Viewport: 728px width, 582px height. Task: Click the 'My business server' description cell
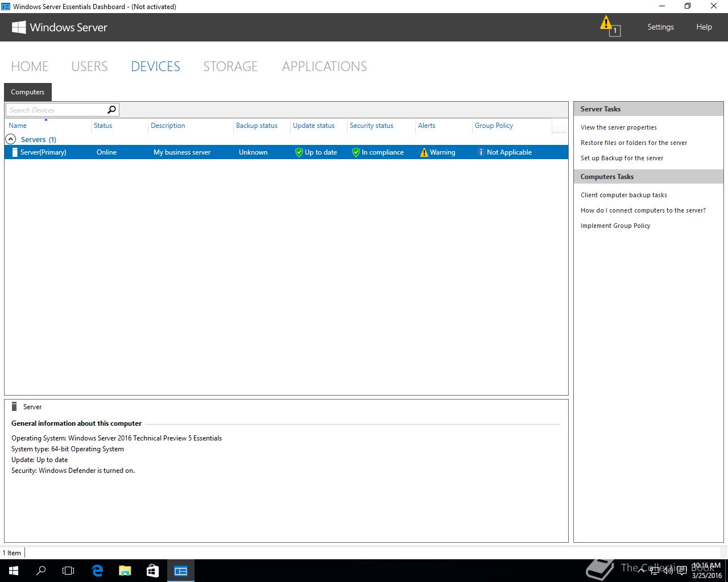(182, 152)
